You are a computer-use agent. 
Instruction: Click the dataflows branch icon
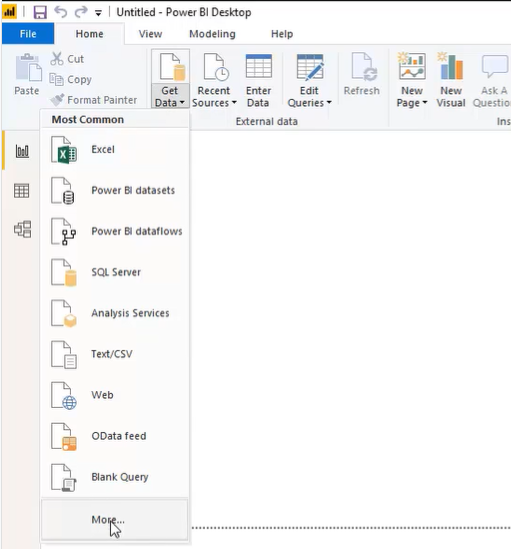[x=64, y=232]
